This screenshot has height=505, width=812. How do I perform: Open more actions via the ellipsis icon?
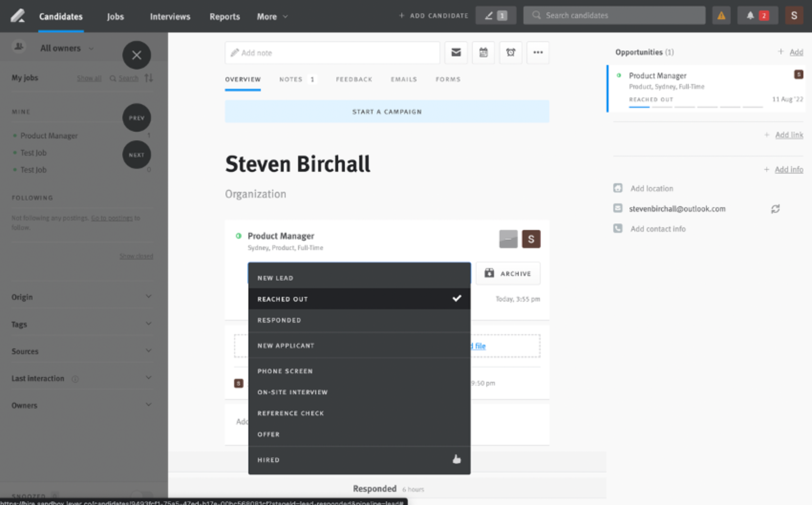(538, 53)
